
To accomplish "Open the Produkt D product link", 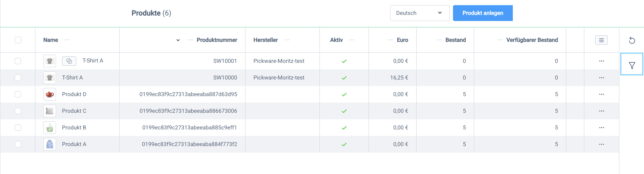I will [74, 94].
